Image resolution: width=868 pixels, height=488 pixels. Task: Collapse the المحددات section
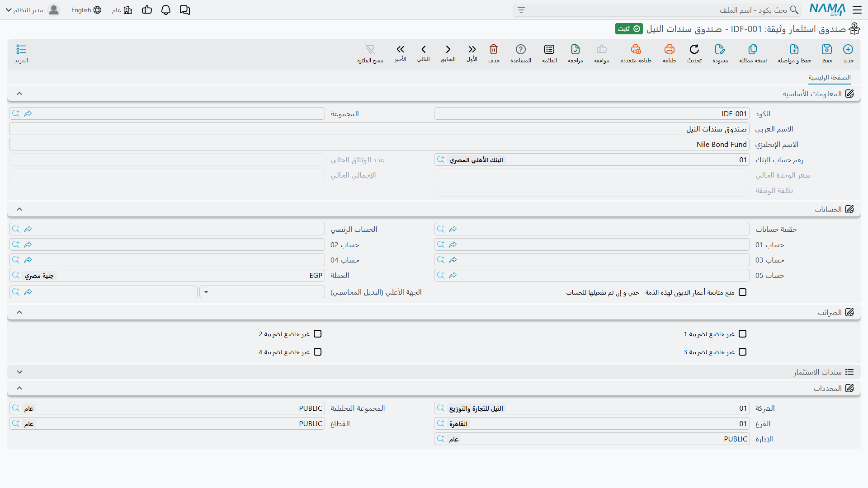(x=19, y=388)
